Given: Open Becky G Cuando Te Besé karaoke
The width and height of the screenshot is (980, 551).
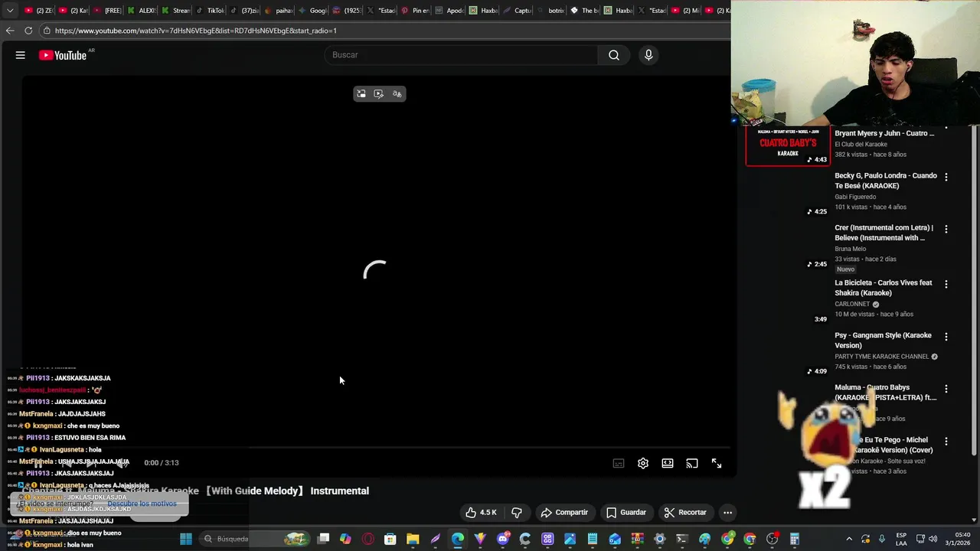Looking at the screenshot, I should (x=885, y=181).
